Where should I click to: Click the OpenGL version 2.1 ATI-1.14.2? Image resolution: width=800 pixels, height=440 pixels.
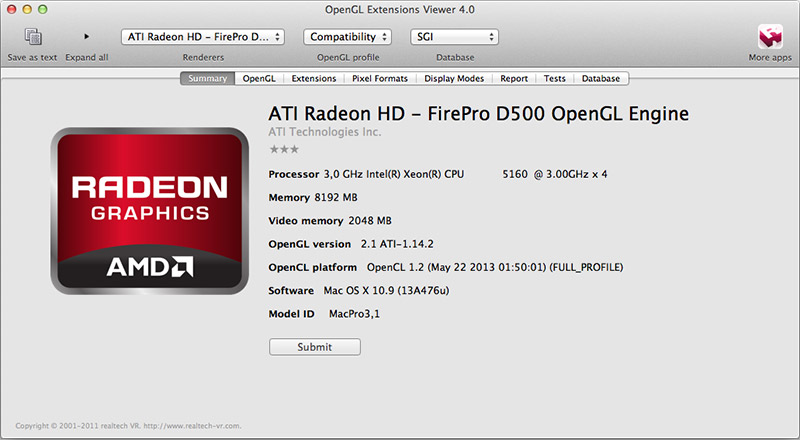click(x=397, y=244)
